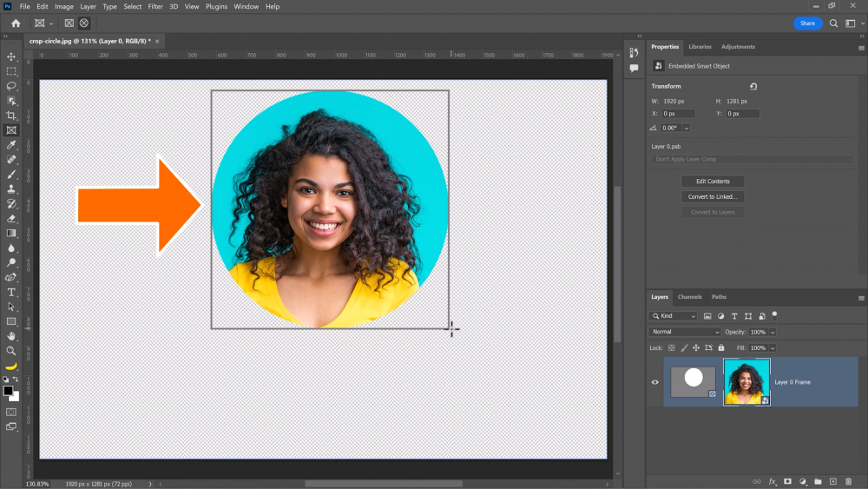This screenshot has height=489, width=868.
Task: Open the Opacity slider dropdown
Action: pyautogui.click(x=773, y=333)
